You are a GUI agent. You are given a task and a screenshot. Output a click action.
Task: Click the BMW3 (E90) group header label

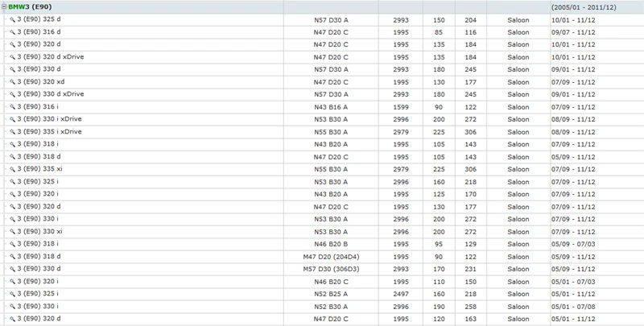click(30, 7)
